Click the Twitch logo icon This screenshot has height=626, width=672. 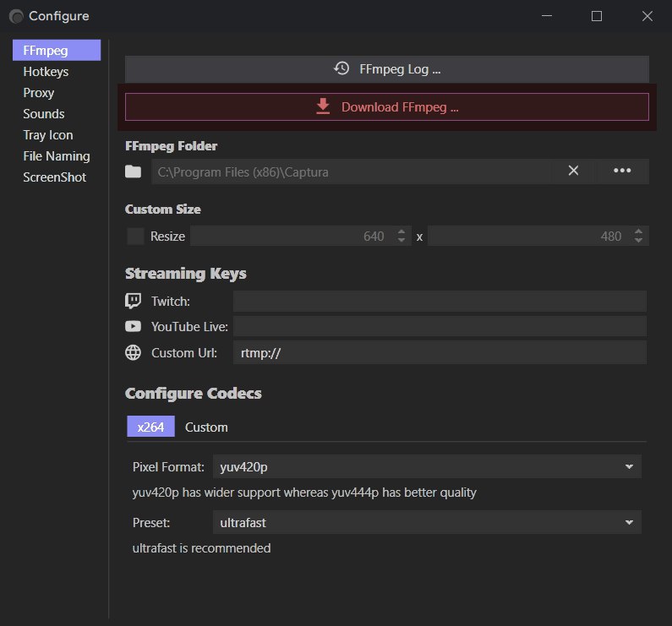tap(133, 301)
